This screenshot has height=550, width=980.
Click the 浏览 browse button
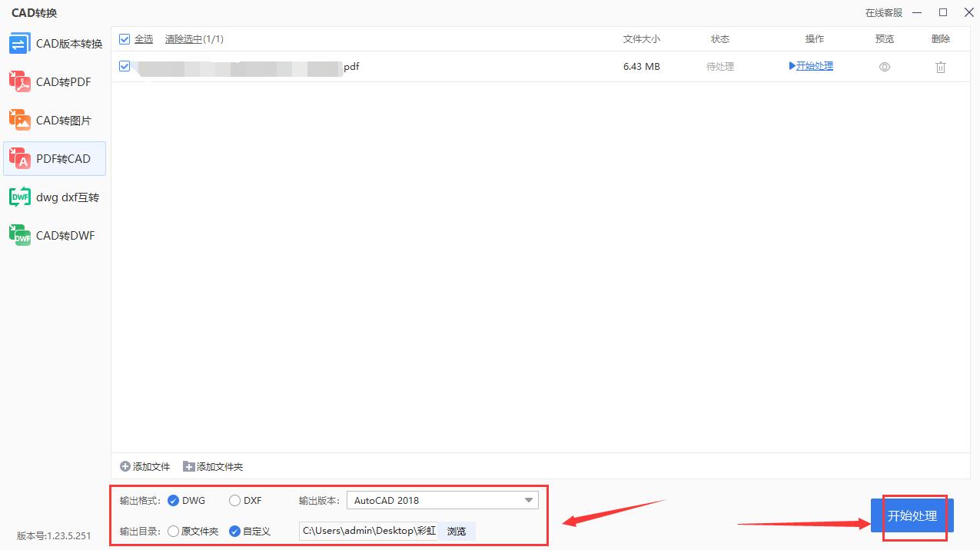[457, 531]
